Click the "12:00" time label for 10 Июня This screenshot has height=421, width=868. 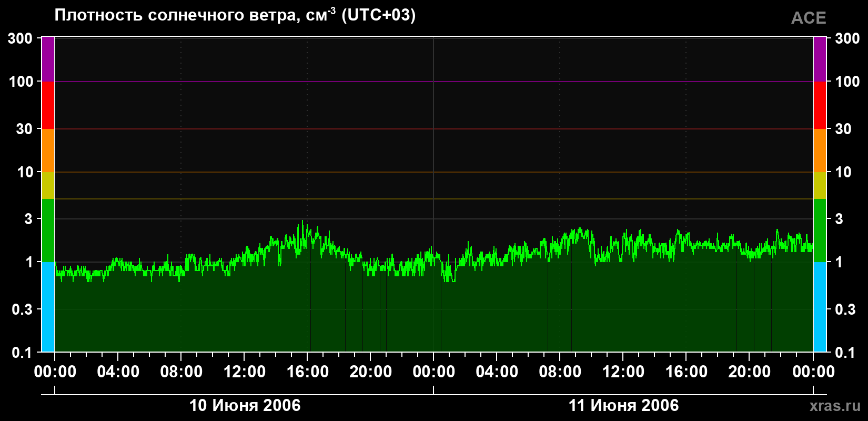pyautogui.click(x=244, y=372)
